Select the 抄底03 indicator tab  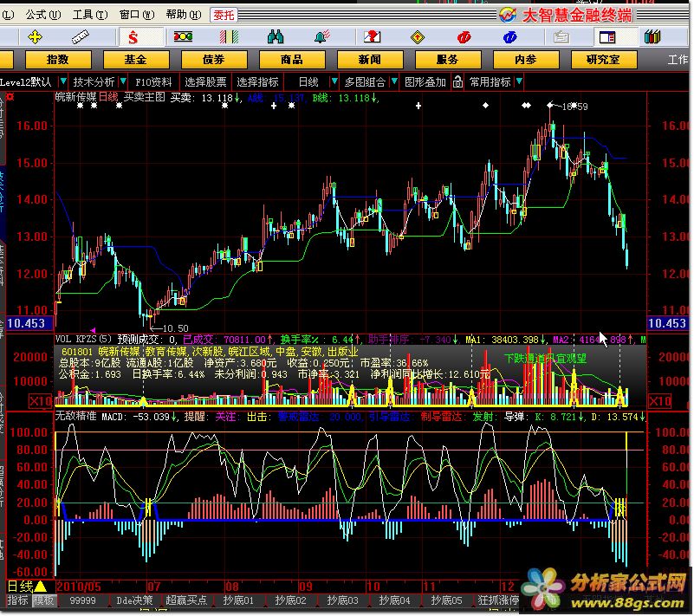[x=342, y=600]
